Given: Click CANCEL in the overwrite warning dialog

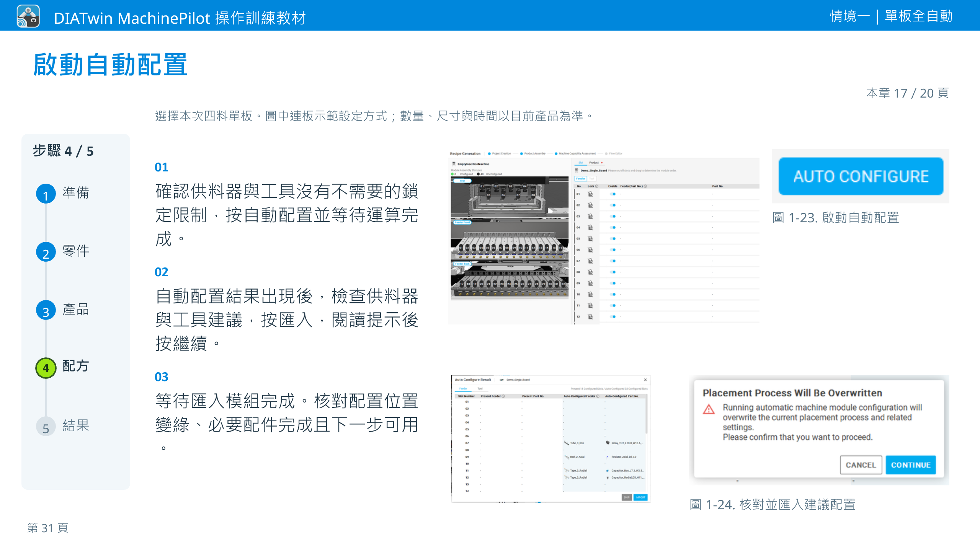Looking at the screenshot, I should tap(861, 465).
